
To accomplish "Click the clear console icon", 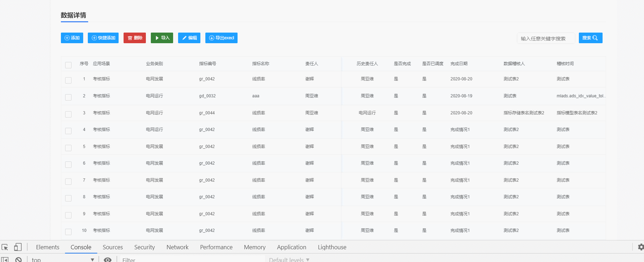I will (x=18, y=260).
